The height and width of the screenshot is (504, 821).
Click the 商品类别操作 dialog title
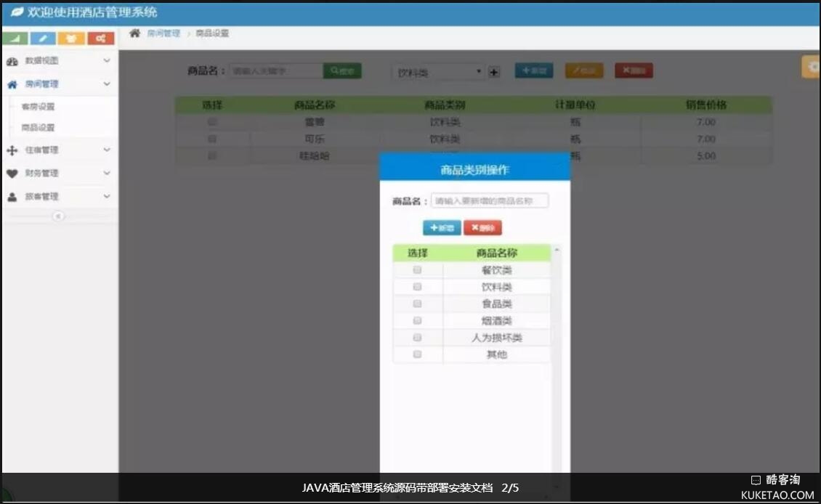(474, 169)
